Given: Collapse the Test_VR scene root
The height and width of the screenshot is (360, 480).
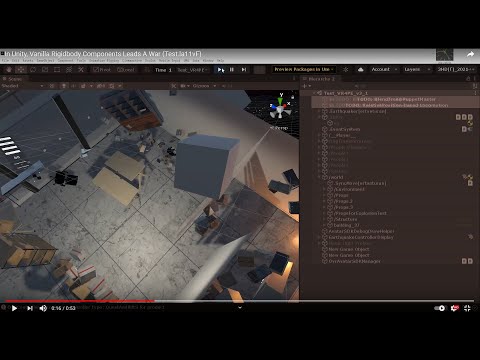Looking at the screenshot, I should coord(314,93).
